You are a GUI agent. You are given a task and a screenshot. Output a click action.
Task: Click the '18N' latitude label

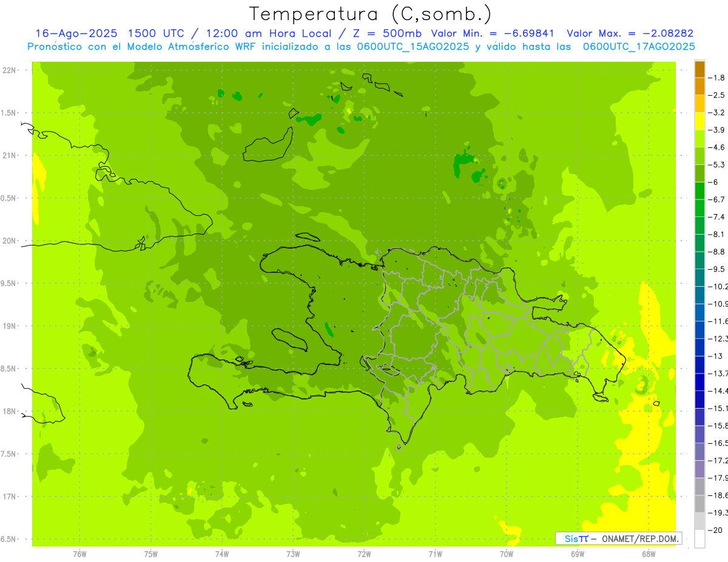[10, 411]
